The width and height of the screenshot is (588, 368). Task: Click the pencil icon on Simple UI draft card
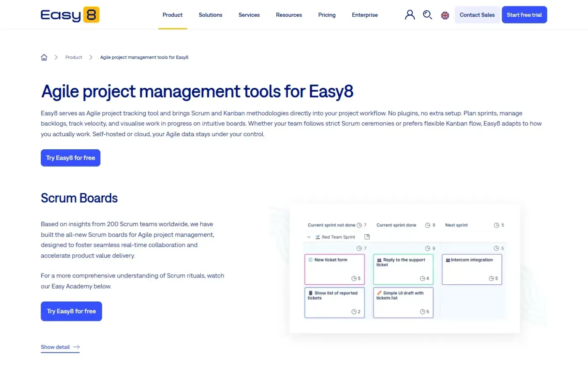pyautogui.click(x=379, y=293)
